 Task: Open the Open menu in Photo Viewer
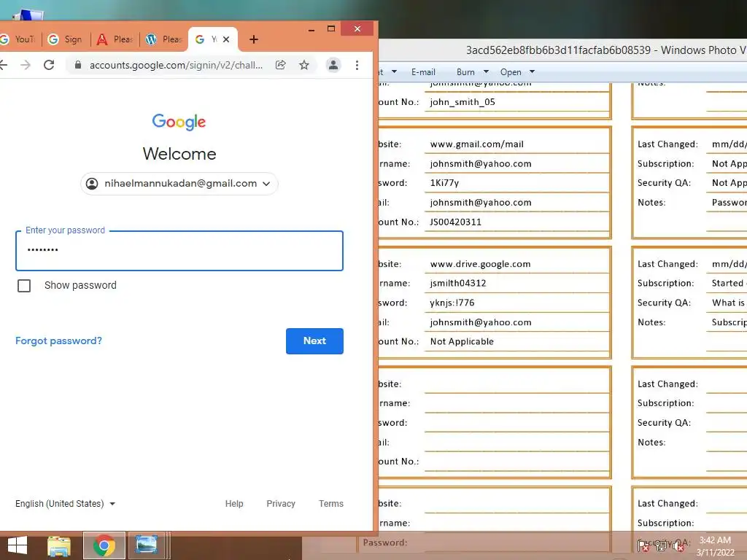(x=511, y=72)
